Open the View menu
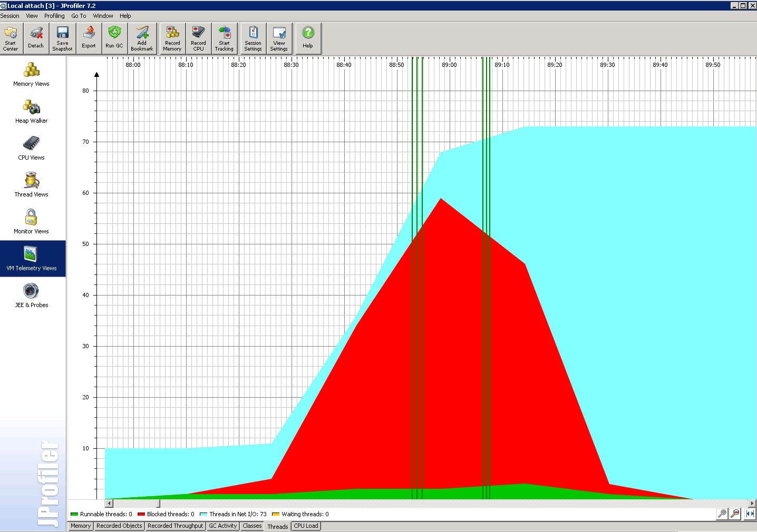This screenshot has height=532, width=757. point(32,16)
